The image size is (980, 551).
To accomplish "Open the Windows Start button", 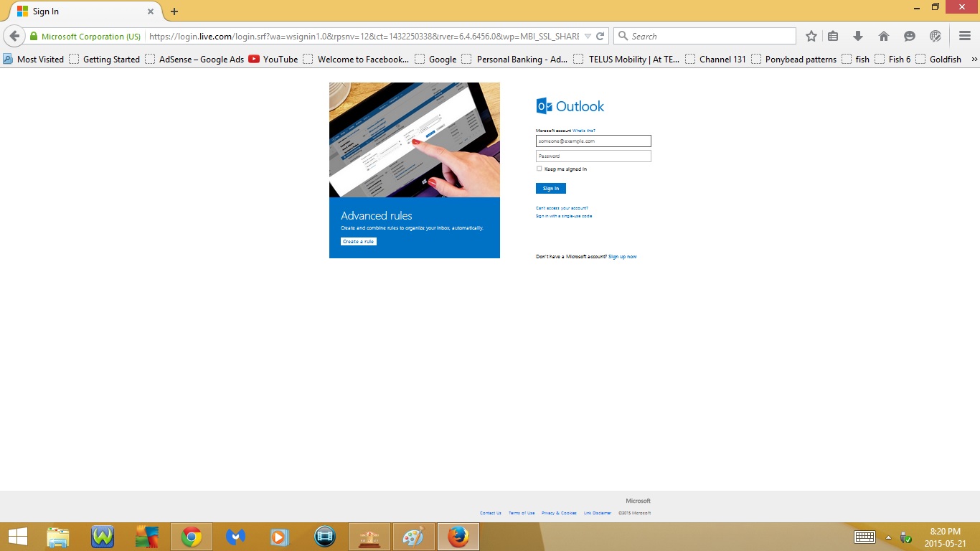I will (x=17, y=537).
